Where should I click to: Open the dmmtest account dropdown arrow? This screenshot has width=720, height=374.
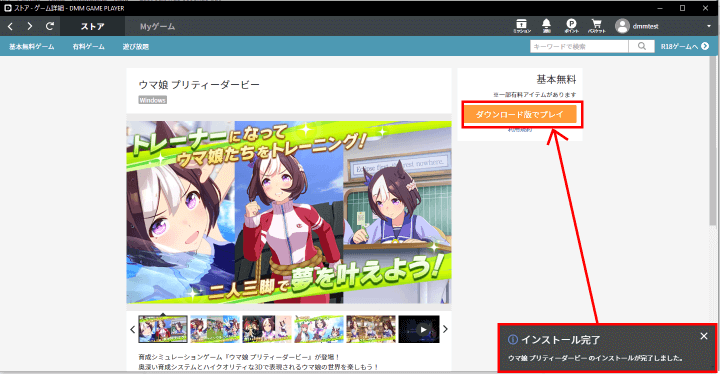tap(709, 26)
